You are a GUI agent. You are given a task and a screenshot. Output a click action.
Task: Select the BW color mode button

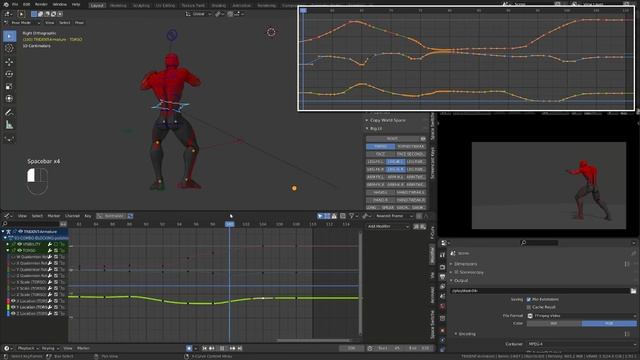point(554,323)
